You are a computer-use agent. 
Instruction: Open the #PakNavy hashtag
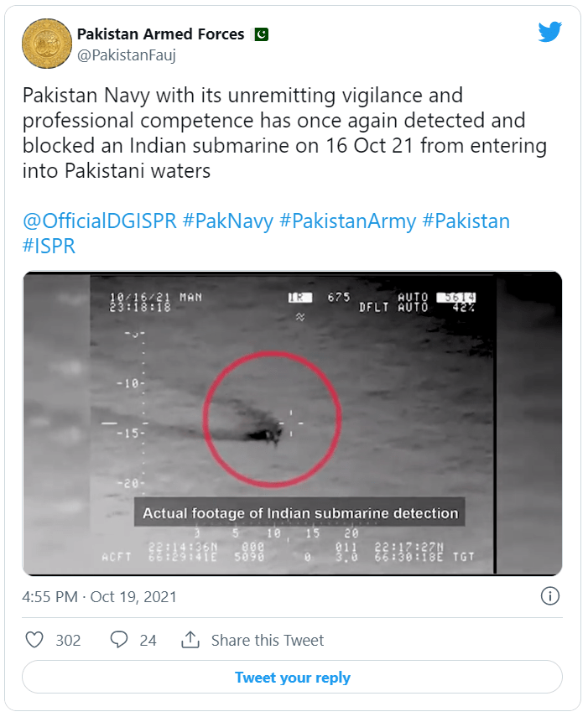(x=227, y=221)
